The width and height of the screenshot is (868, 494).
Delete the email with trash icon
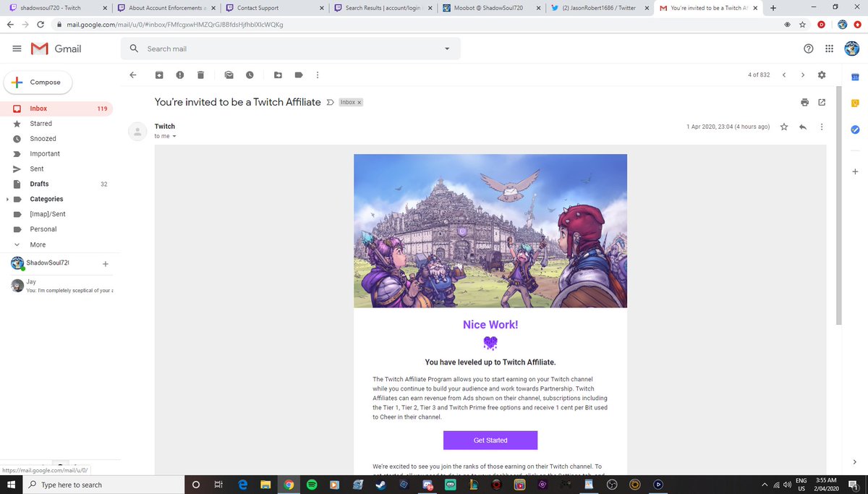coord(200,74)
